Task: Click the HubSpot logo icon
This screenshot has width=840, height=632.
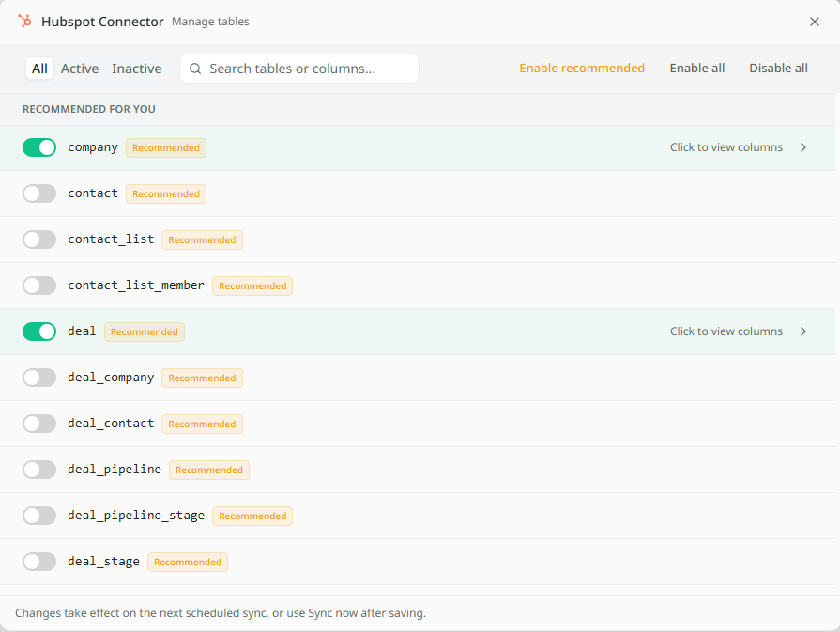Action: pos(24,21)
